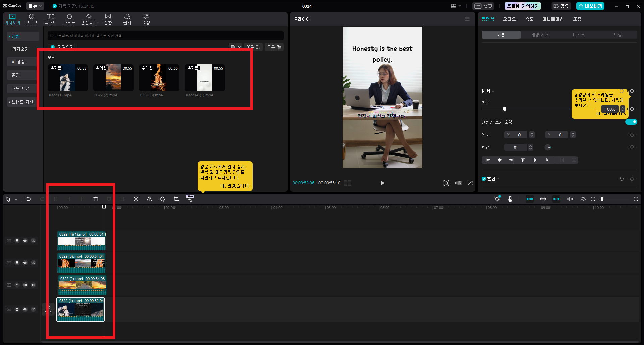Turn off 균일한 크기 조정 switch

631,122
